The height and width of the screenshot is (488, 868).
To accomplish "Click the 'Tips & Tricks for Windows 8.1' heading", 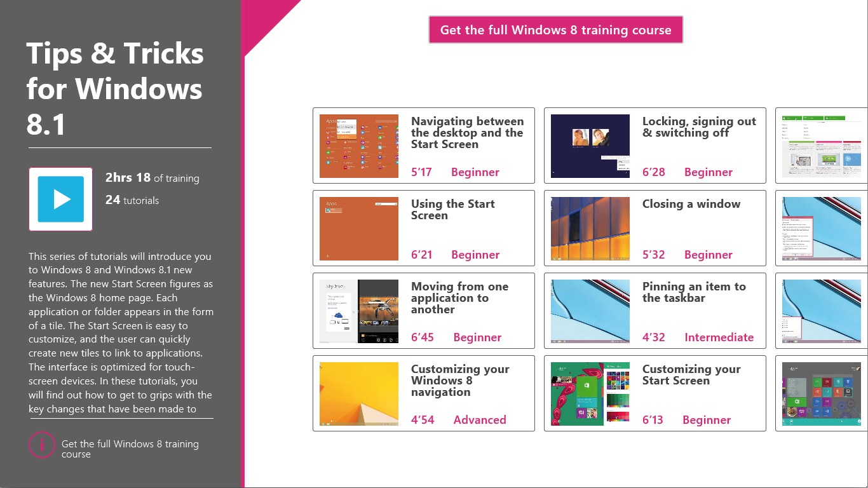I will 115,89.
